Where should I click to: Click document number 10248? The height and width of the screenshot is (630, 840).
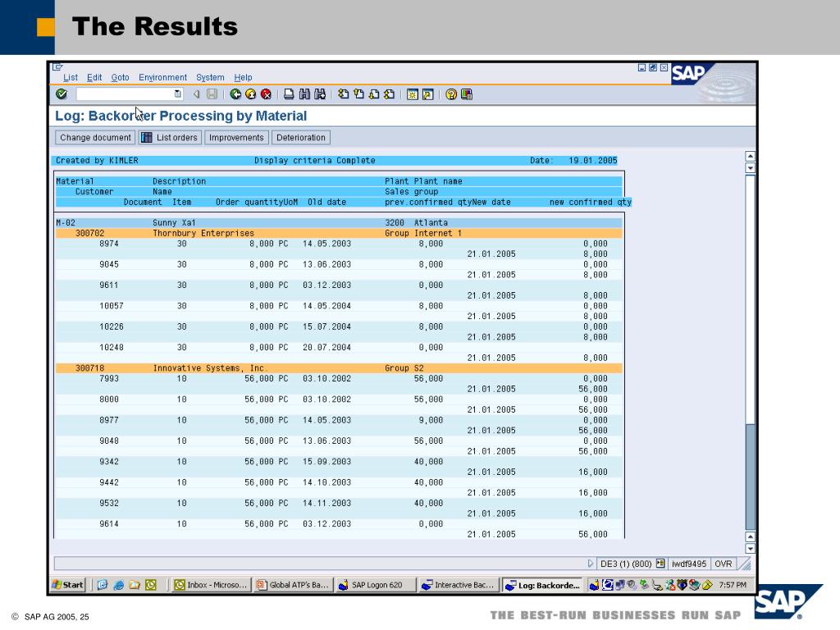(112, 348)
